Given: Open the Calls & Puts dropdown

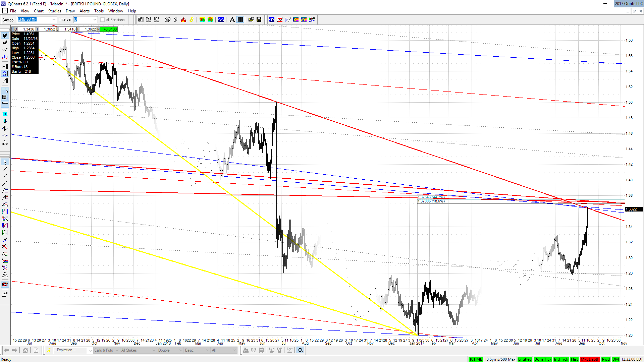Looking at the screenshot, I should (x=106, y=350).
